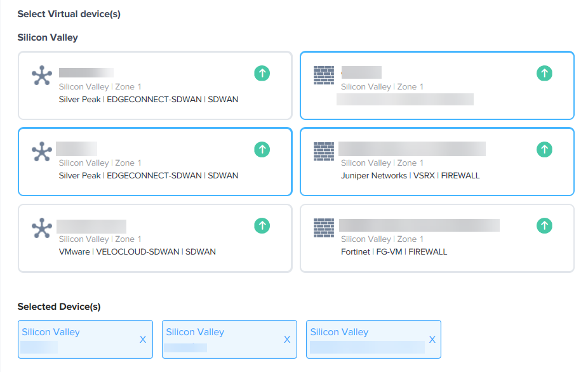Click "Fortinet | FG-VM | FIREWALL" text
588x372 pixels.
click(x=394, y=251)
